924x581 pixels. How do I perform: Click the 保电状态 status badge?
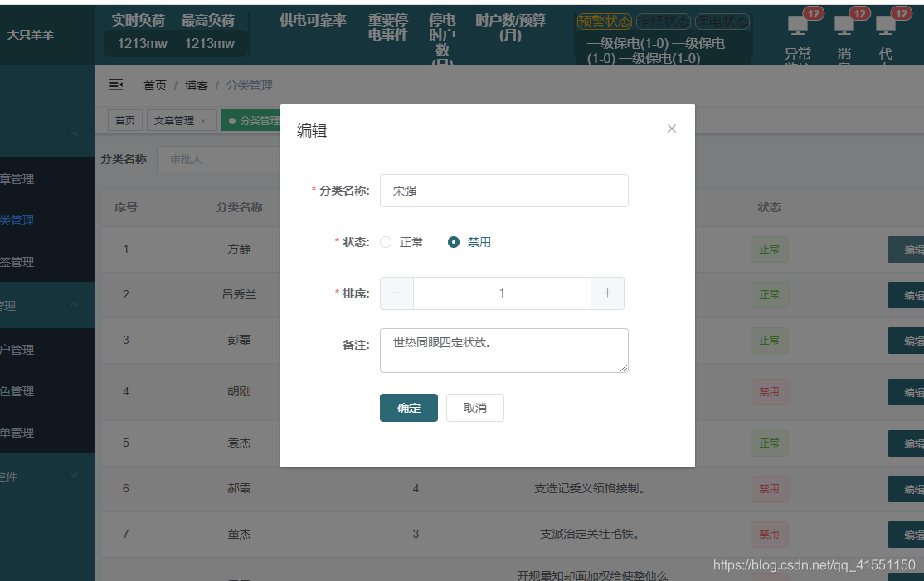[x=721, y=22]
